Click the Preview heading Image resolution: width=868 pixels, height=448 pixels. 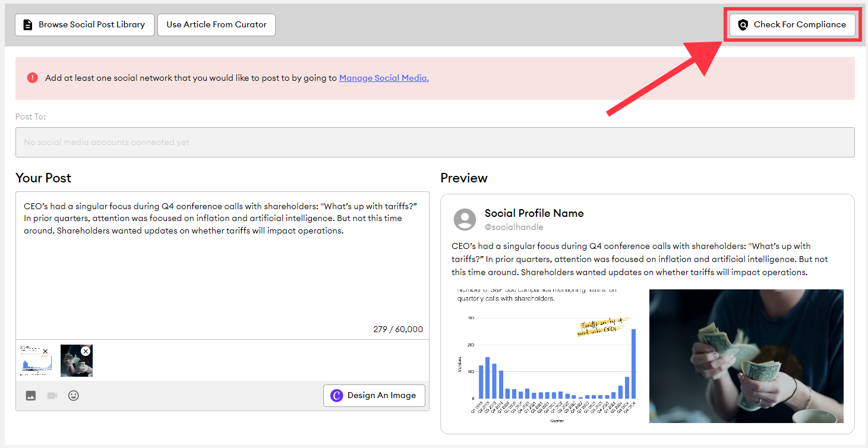tap(464, 178)
